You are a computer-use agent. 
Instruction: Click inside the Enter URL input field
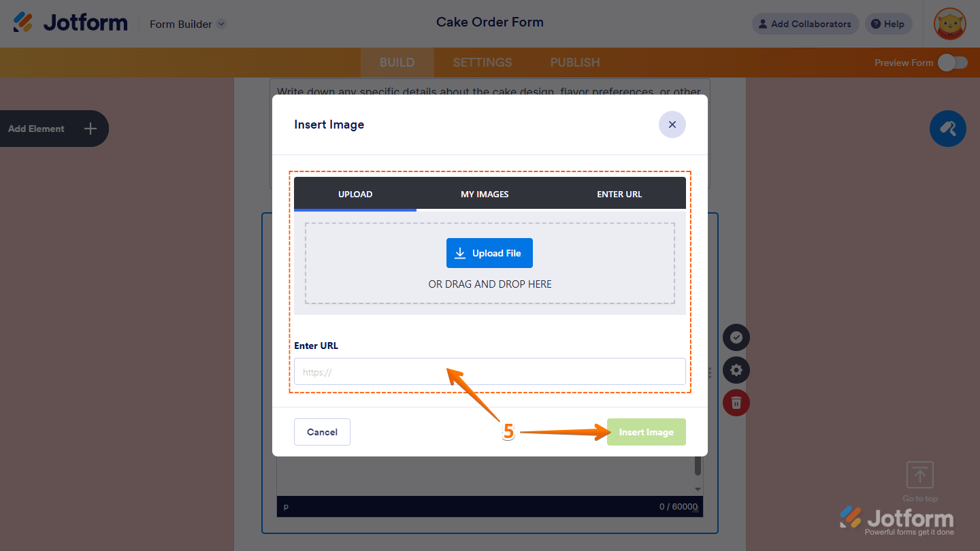489,371
